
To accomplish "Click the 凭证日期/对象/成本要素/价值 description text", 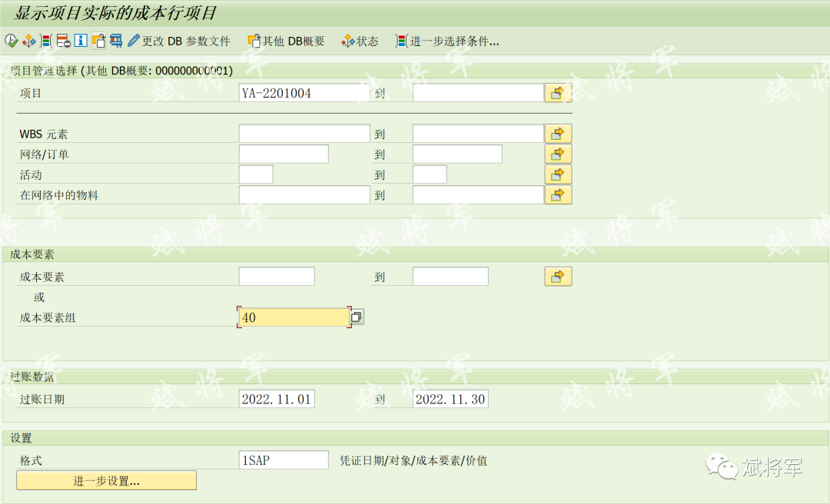I will [413, 460].
